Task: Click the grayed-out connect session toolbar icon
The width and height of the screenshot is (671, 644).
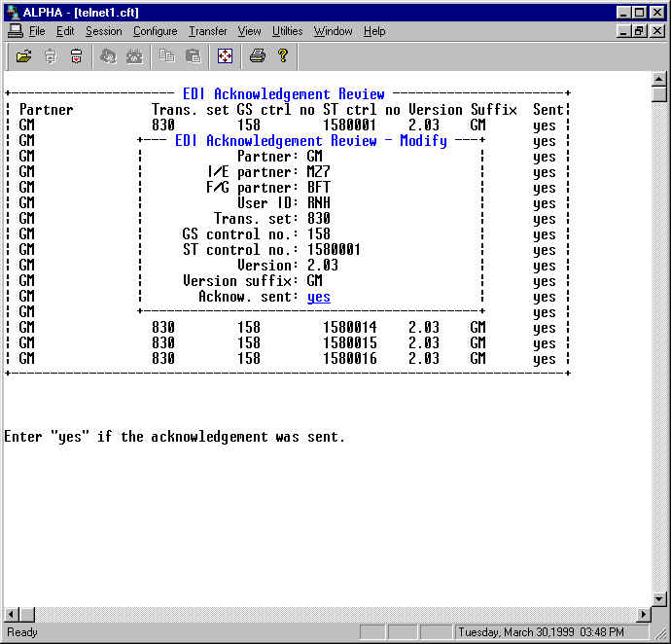Action: 51,56
